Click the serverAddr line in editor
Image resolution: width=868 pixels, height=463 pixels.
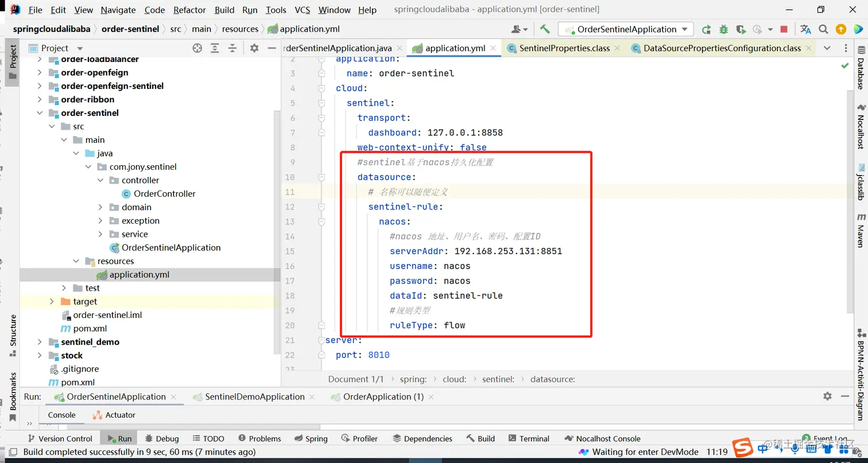coord(475,251)
